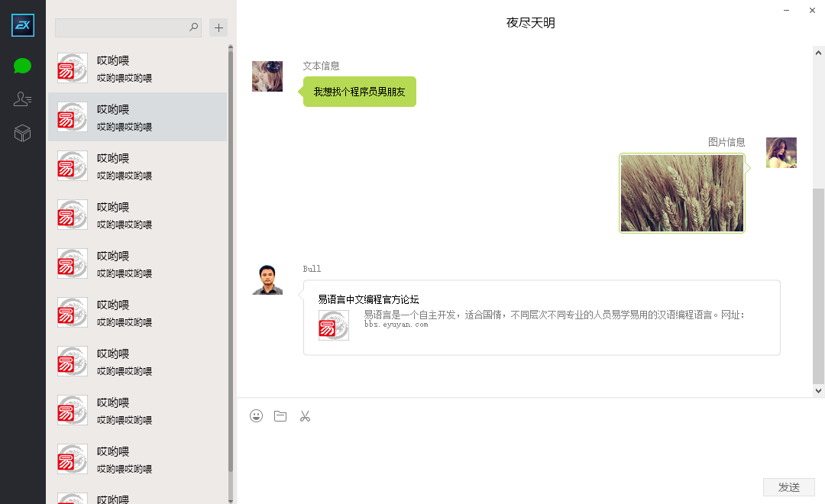The image size is (825, 504).
Task: Click the down arrow of the chat scrollbar
Action: [x=818, y=390]
